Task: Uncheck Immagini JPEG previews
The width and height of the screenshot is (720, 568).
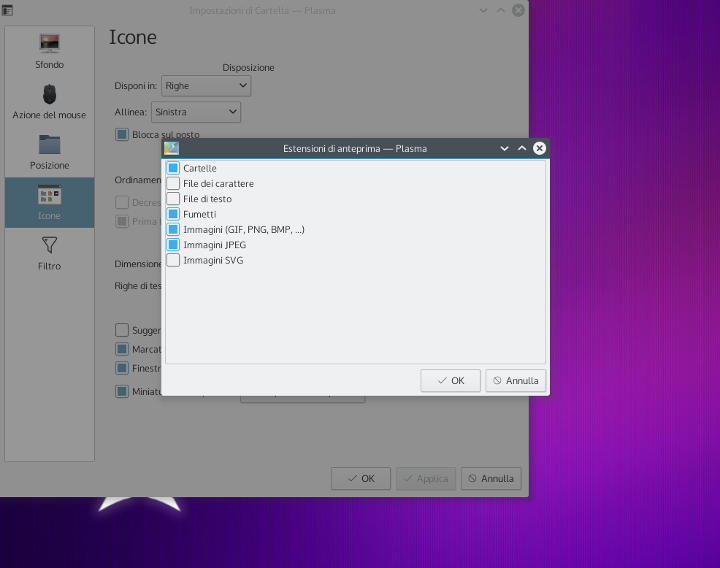Action: 173,245
